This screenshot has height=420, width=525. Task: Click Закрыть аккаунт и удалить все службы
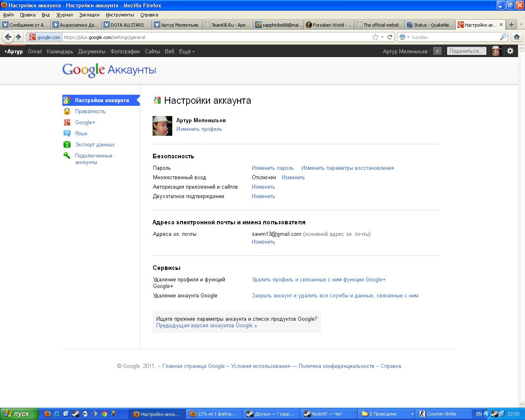click(x=335, y=295)
